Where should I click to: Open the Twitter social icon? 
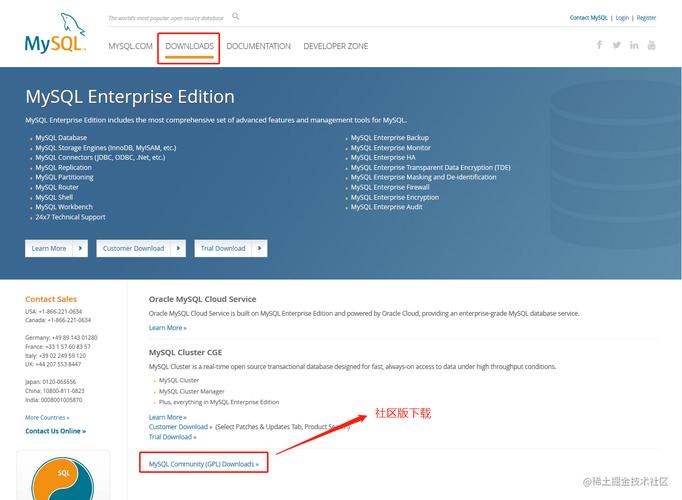(x=617, y=45)
